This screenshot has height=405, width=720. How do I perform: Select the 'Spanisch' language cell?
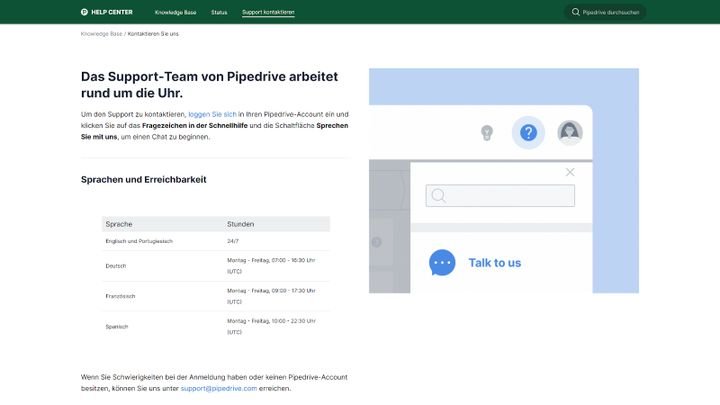pos(117,326)
